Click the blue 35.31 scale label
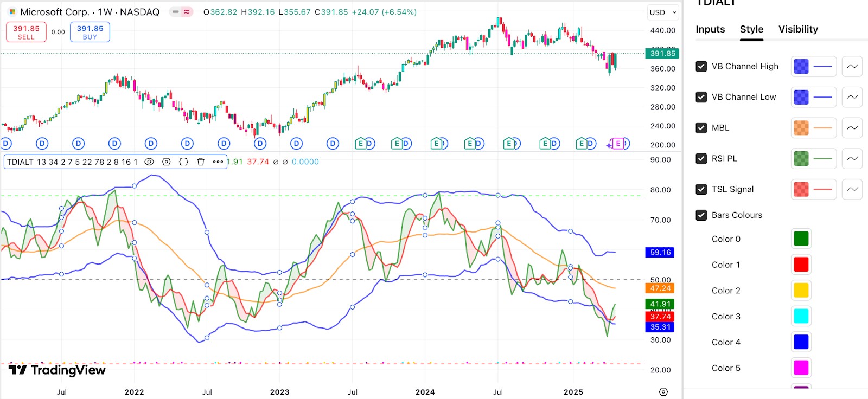This screenshot has width=868, height=399. 660,327
